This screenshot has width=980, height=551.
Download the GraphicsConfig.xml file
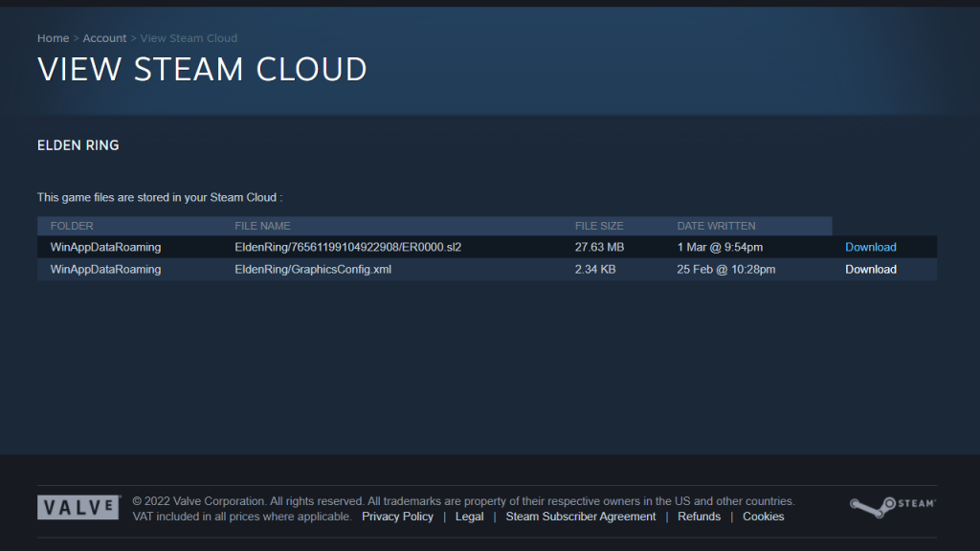point(871,269)
